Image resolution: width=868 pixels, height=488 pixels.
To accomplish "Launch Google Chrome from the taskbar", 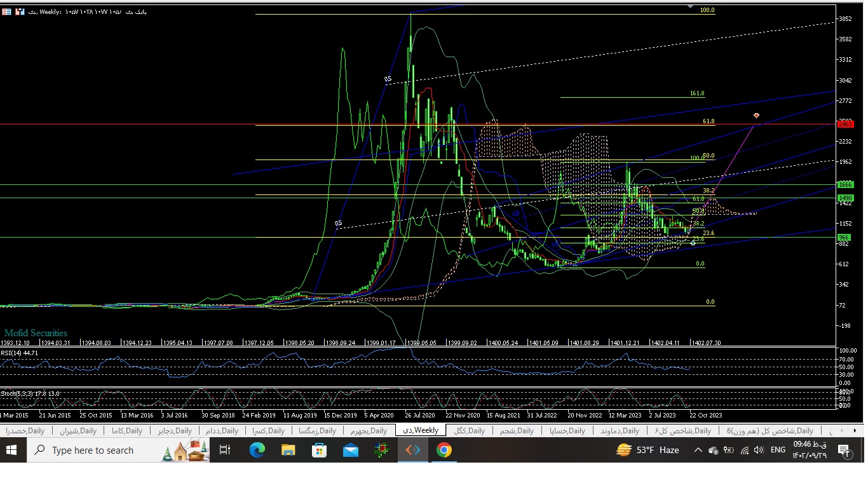I will coord(444,450).
